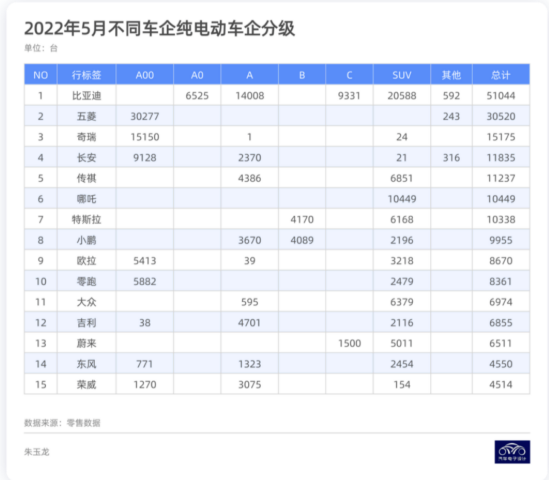Click the 欧拉 row label
This screenshot has width=549, height=480.
pyautogui.click(x=86, y=261)
